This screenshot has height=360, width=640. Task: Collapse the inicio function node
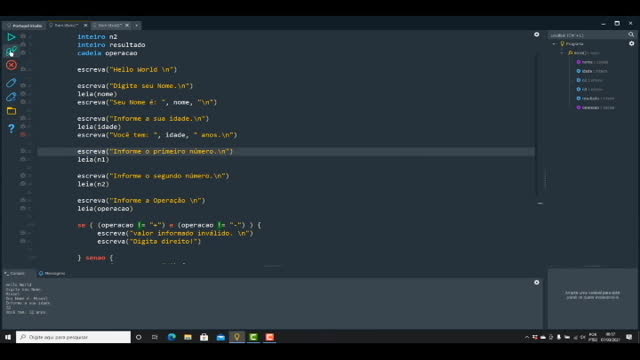(x=562, y=53)
